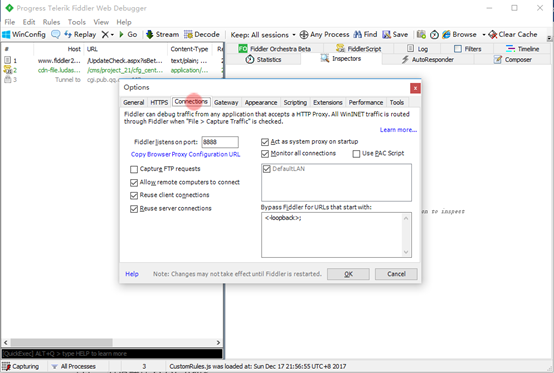The width and height of the screenshot is (554, 373).
Task: Click the All Processes filter in the status bar
Action: [x=73, y=366]
